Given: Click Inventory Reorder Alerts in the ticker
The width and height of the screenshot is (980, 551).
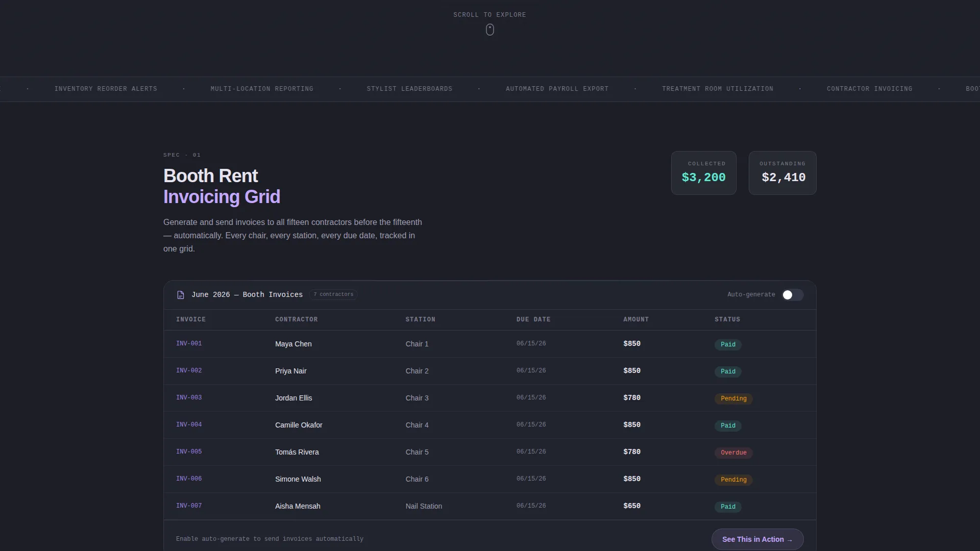Looking at the screenshot, I should (106, 89).
